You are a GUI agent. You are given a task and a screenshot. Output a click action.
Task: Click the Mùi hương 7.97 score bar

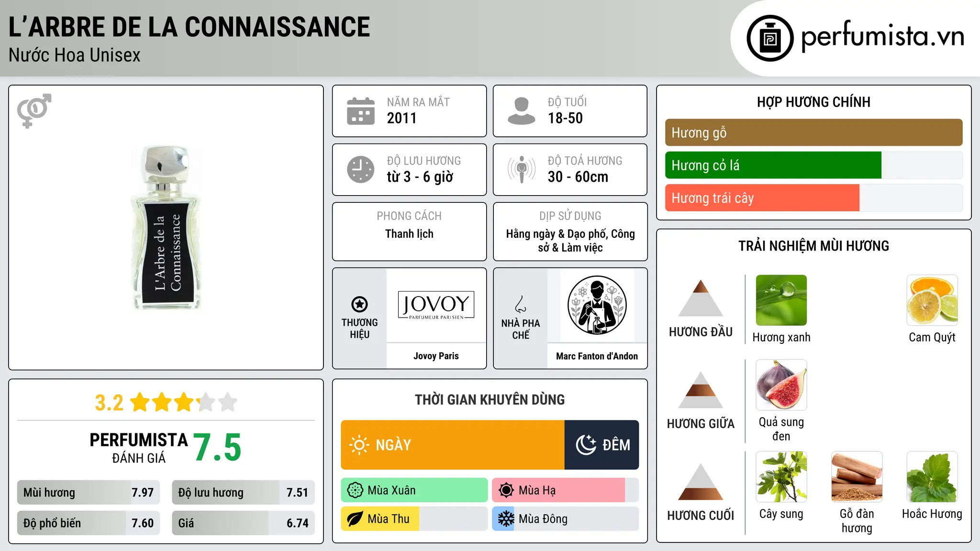click(89, 492)
